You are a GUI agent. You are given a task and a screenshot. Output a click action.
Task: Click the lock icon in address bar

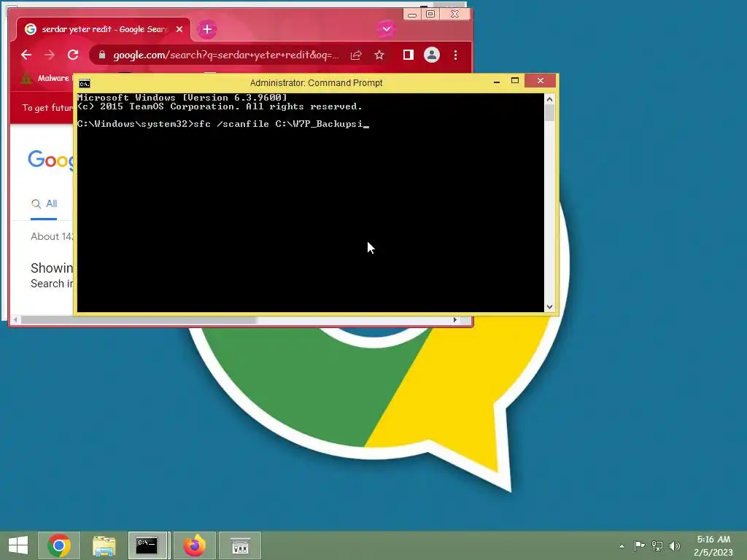click(102, 55)
